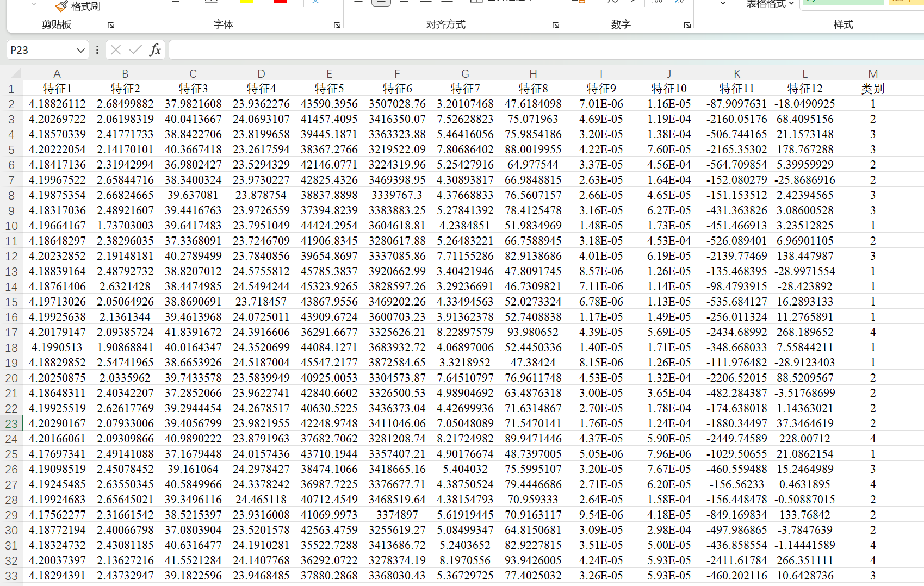Click the 特征12 header cell
Screen dimensions: 924x586
tap(805, 89)
